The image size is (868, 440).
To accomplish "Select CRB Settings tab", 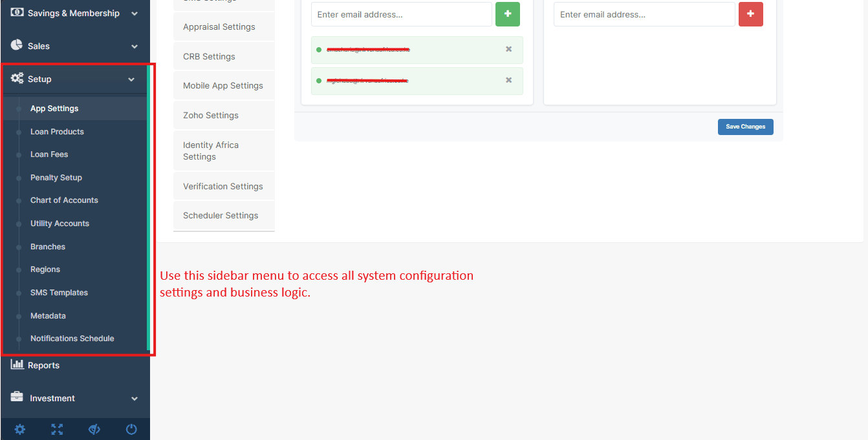I will tap(224, 56).
